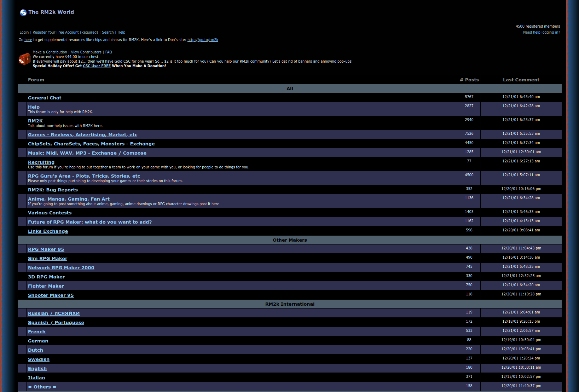The width and height of the screenshot is (579, 392).
Task: Enter the ChipSets, CharaSets, Faces forum
Action: [91, 144]
